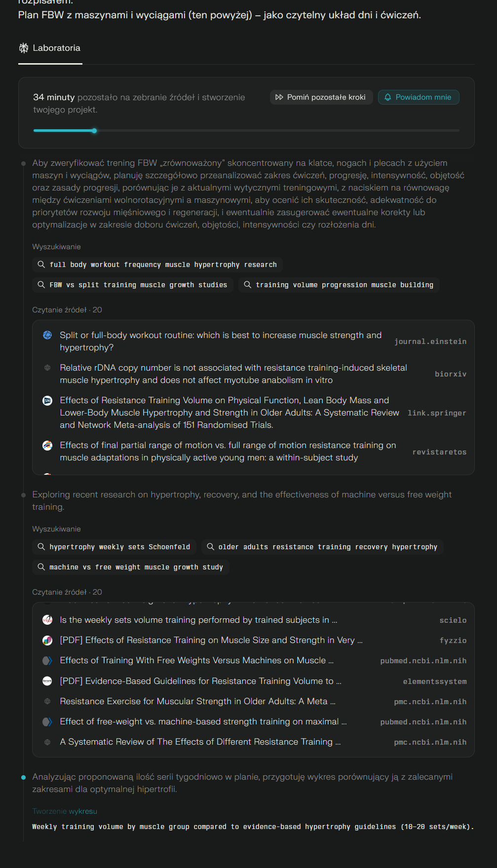This screenshot has height=868, width=497.
Task: Open the fyzzio PDF on muscle size
Action: (211, 640)
